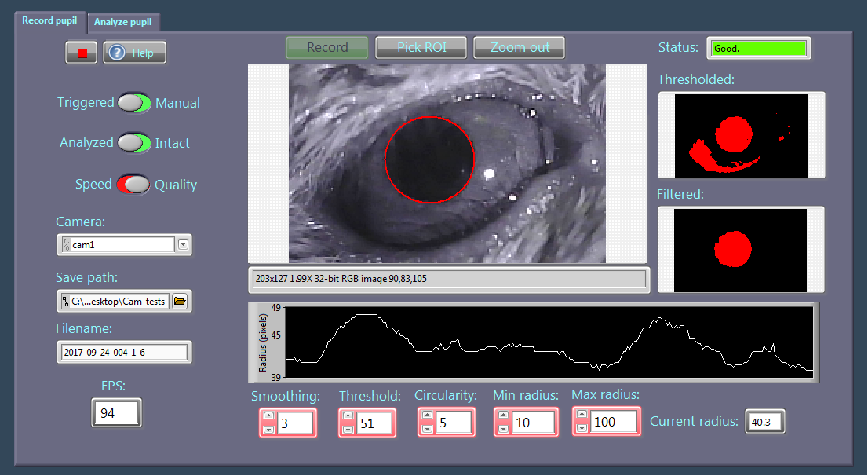Open Help with the question mark button
The height and width of the screenshot is (476, 868).
click(x=134, y=53)
